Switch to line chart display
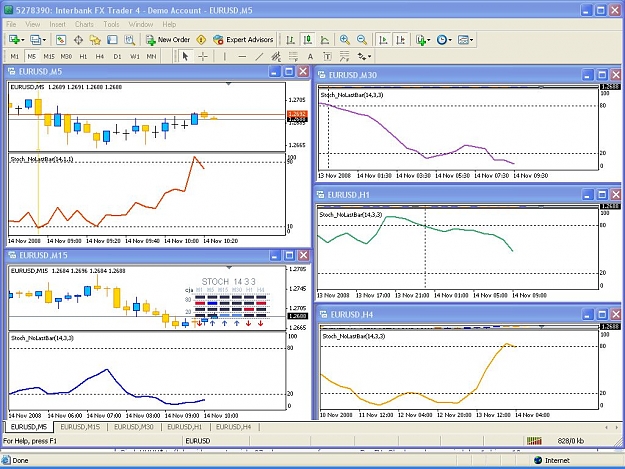The image size is (625, 469). (325, 39)
